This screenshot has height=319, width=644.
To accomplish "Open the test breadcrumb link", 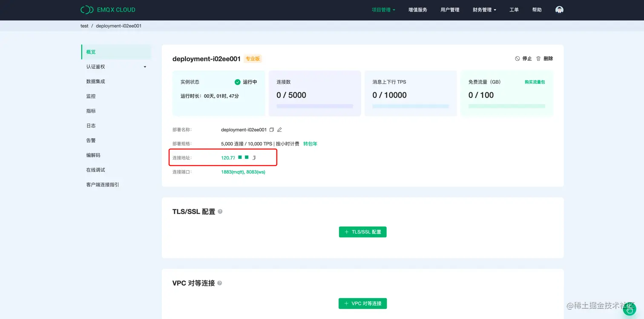I will tap(84, 26).
